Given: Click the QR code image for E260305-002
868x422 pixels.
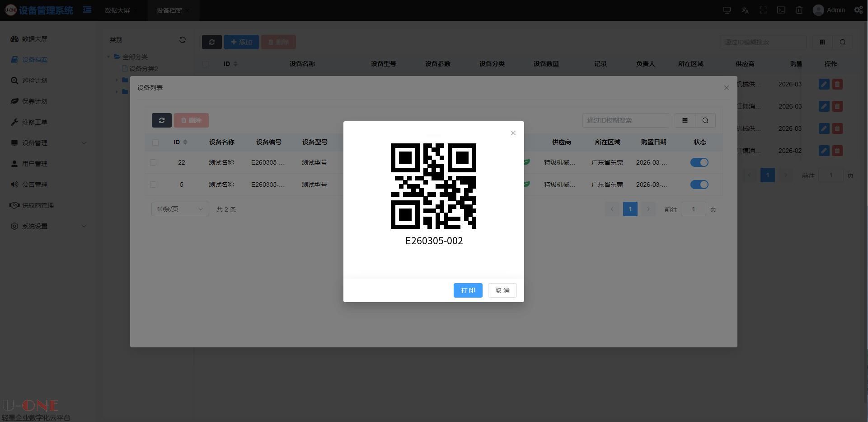Looking at the screenshot, I should click(x=433, y=186).
